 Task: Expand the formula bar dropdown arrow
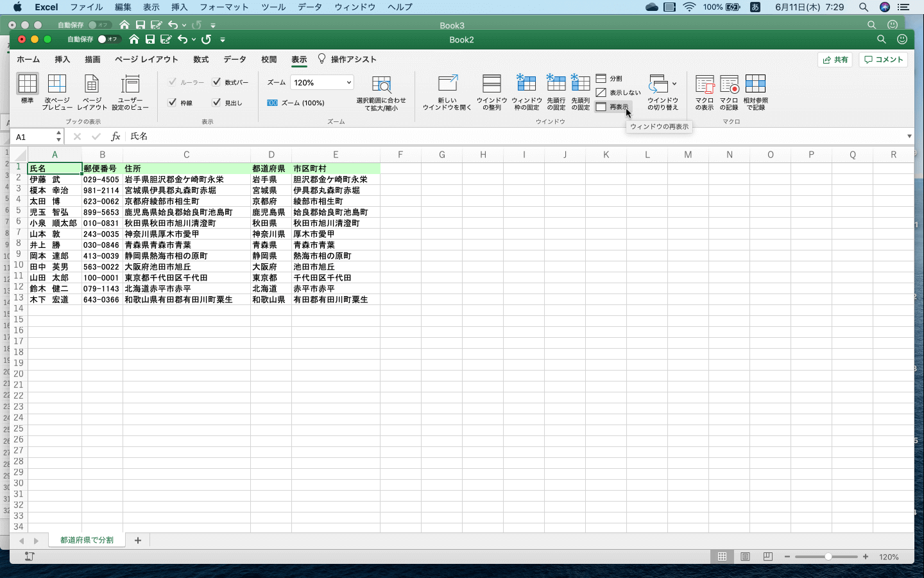[x=910, y=136]
